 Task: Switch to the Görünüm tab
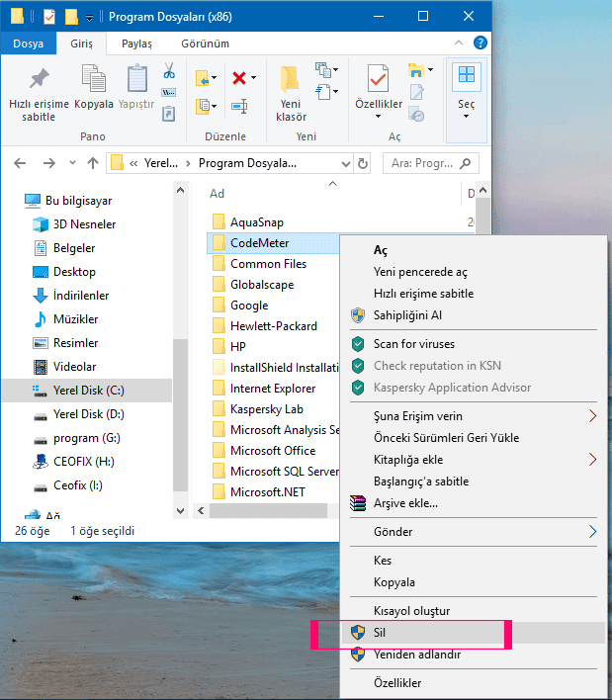coord(205,44)
